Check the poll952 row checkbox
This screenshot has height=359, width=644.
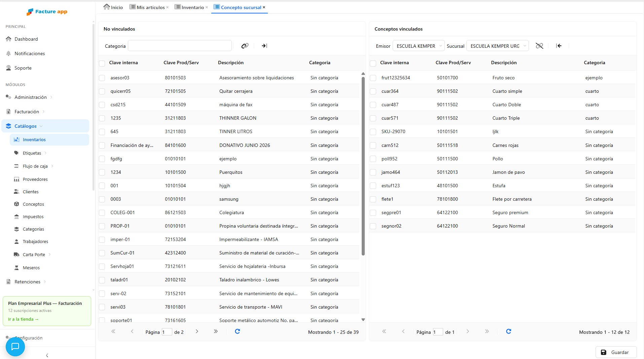(373, 159)
